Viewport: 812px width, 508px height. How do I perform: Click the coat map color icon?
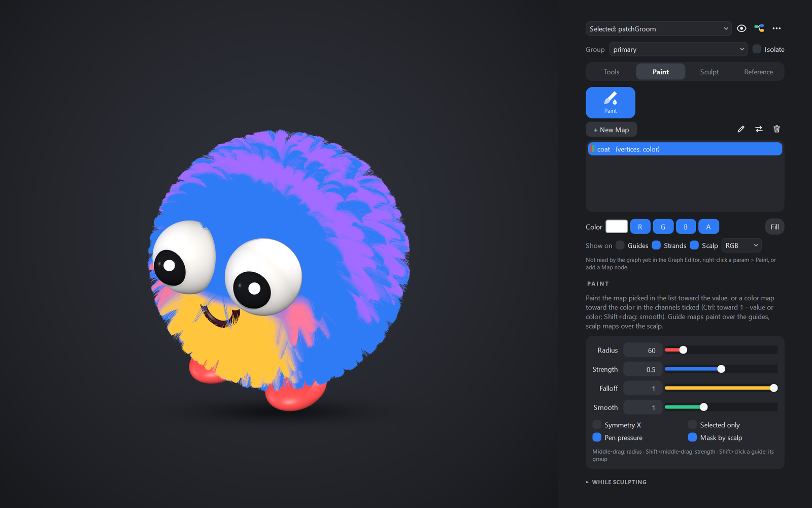point(592,149)
